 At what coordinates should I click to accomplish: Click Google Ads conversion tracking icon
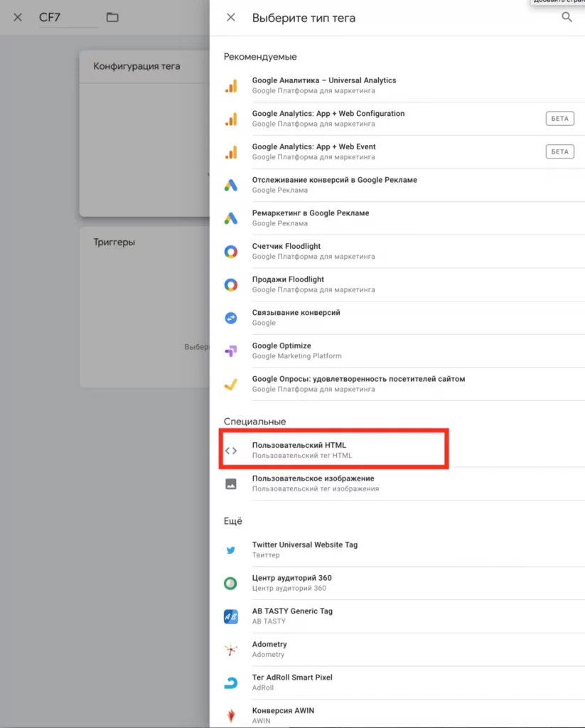(231, 186)
